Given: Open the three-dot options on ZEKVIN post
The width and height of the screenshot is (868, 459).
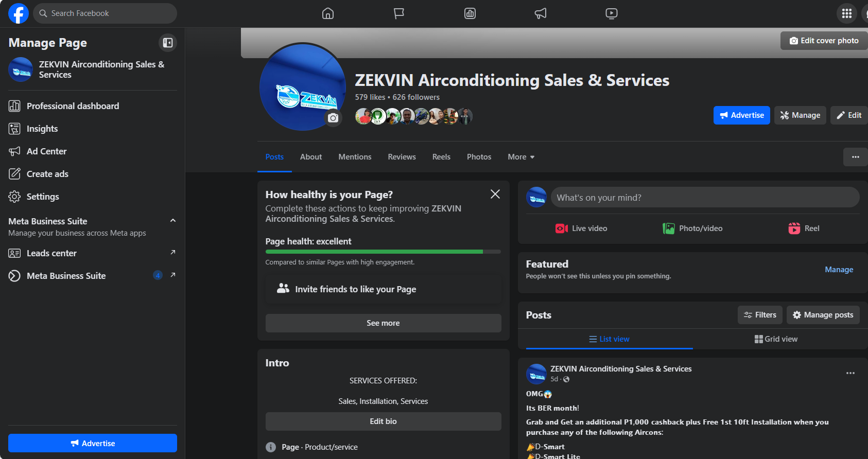Looking at the screenshot, I should (850, 373).
